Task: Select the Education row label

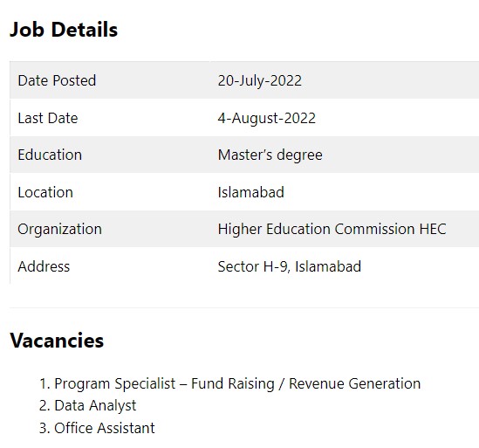Action: (50, 155)
